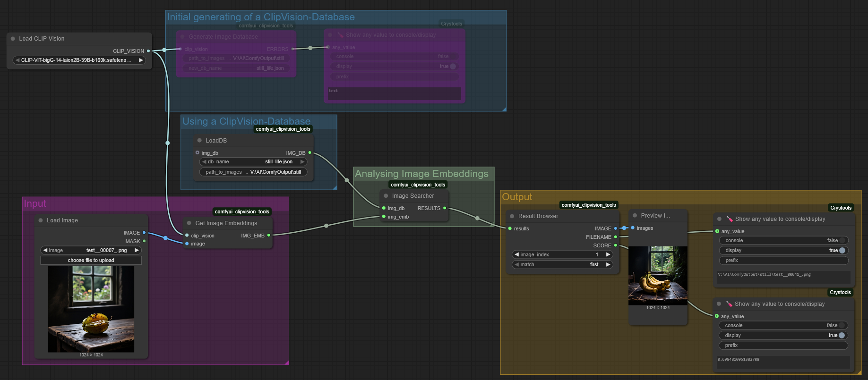Click the RESULTS output connector on Image Searcher
The height and width of the screenshot is (380, 868).
[x=445, y=208]
